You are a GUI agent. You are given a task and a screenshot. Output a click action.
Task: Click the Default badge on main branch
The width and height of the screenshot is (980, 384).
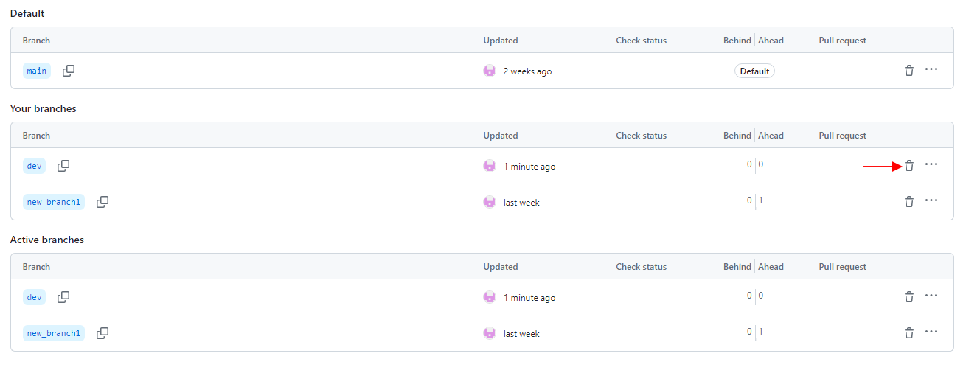[754, 71]
